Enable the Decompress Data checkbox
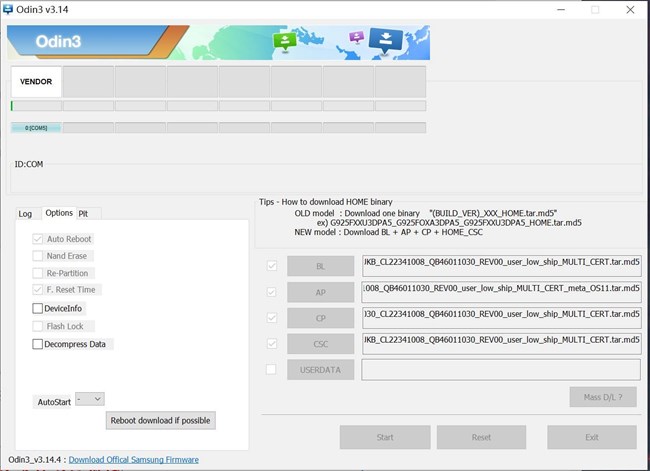This screenshot has height=471, width=650. (38, 344)
